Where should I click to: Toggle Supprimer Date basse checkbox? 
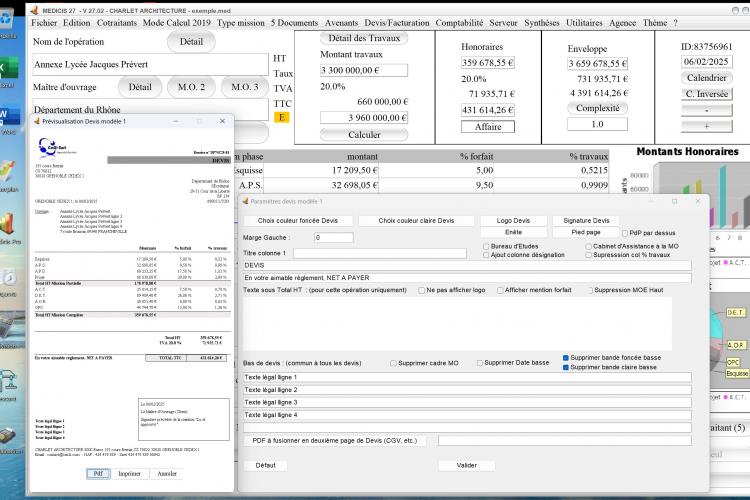pos(479,363)
